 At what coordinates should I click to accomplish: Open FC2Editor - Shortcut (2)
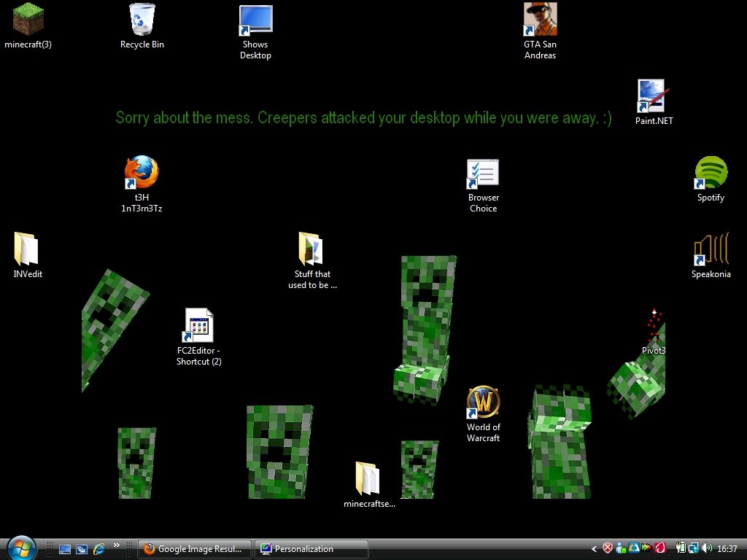click(198, 324)
